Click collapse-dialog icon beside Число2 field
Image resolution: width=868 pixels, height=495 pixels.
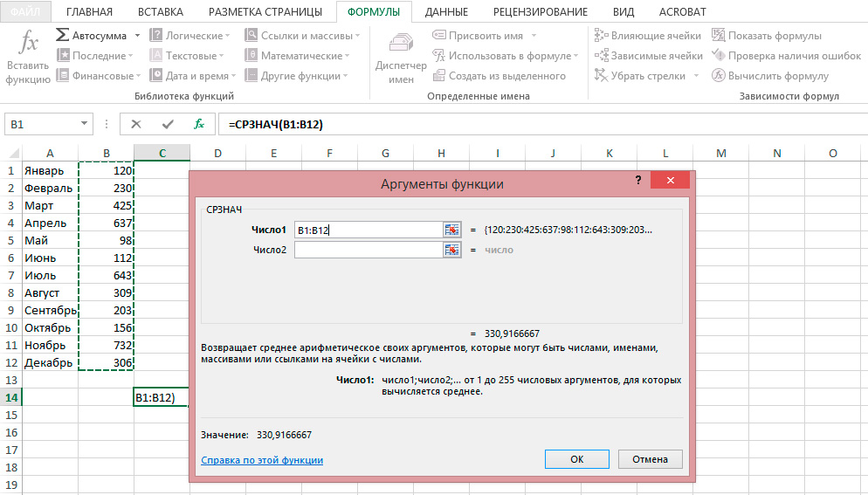tap(451, 250)
